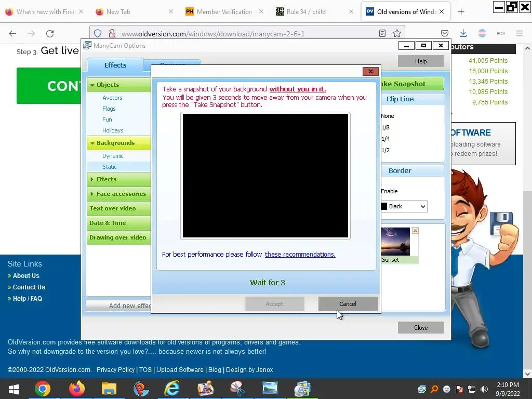This screenshot has width=532, height=399.
Task: Close the New Tab browser tab
Action: pos(170,11)
